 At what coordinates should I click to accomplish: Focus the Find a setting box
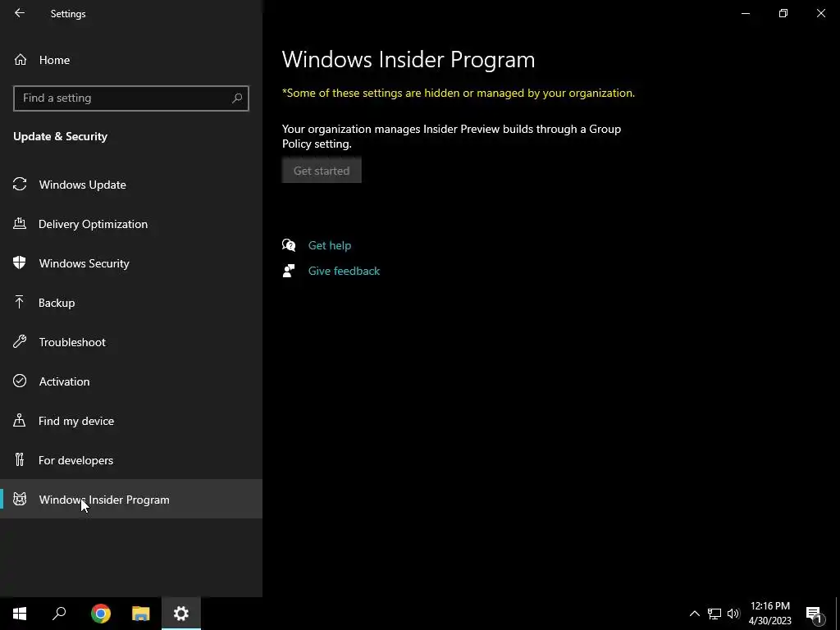[x=131, y=98]
